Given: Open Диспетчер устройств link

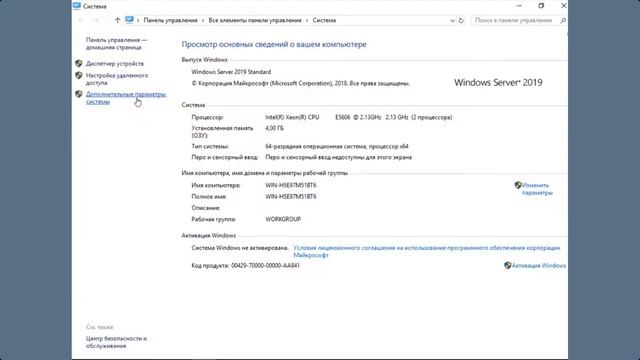Looking at the screenshot, I should pos(115,64).
